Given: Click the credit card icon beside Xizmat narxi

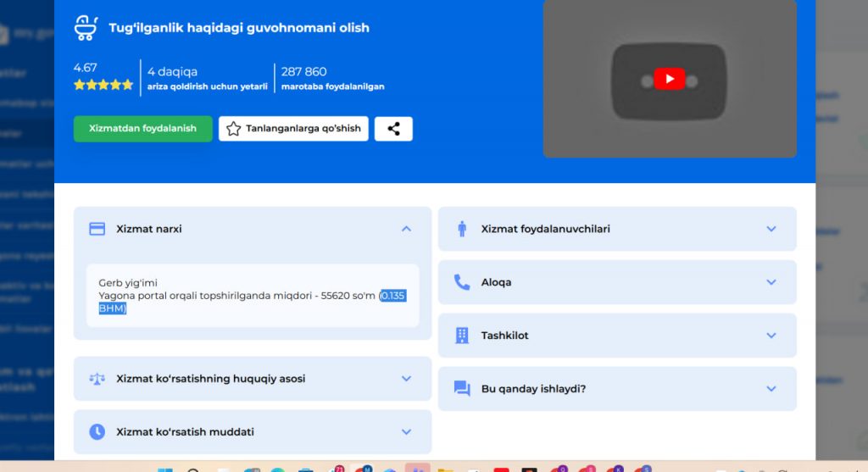Looking at the screenshot, I should coord(97,229).
